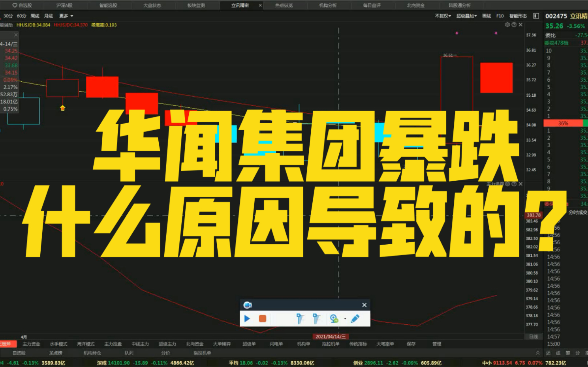This screenshot has width=588, height=367.
Task: Toggle the side panel layout icon
Action: (536, 16)
